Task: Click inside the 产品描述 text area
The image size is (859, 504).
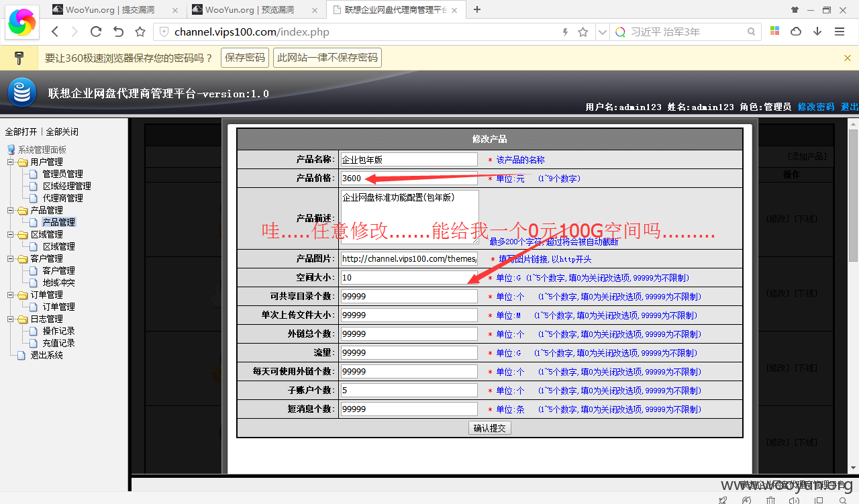Action: [x=409, y=217]
